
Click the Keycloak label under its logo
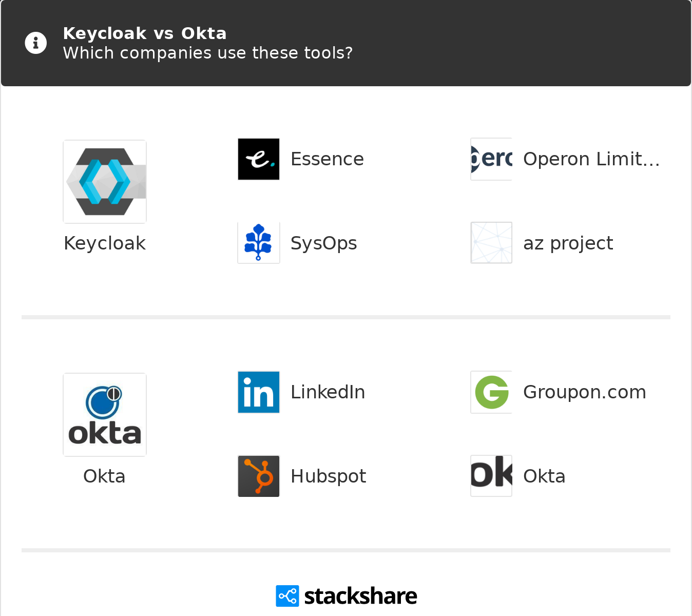104,243
